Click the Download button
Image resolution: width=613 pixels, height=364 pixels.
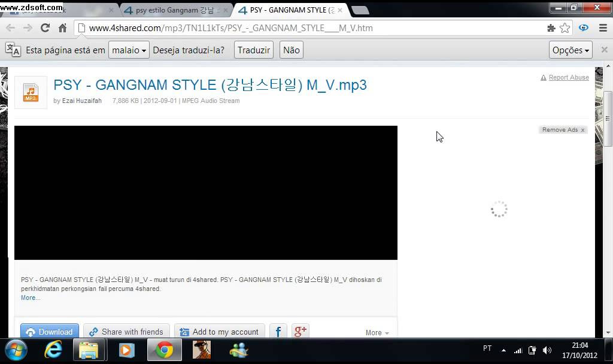point(50,332)
